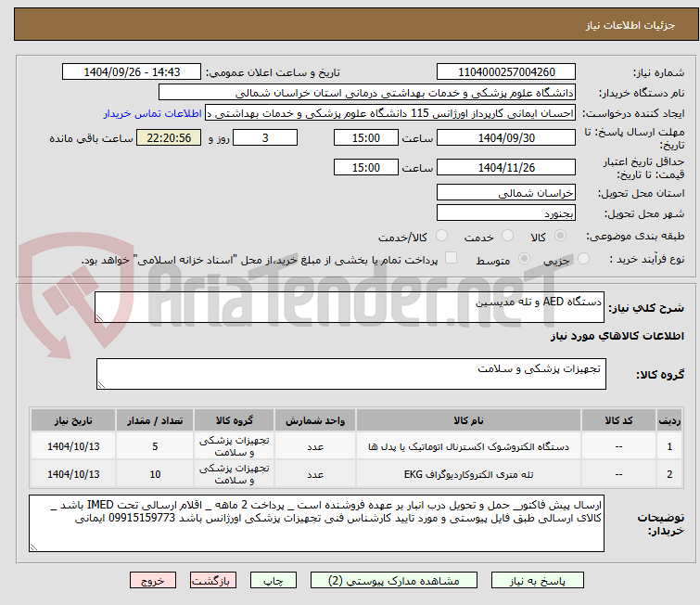Viewport: 700px width, 605px height.
Task: Click the ساعت باقی مانده label
Action: pos(91,138)
